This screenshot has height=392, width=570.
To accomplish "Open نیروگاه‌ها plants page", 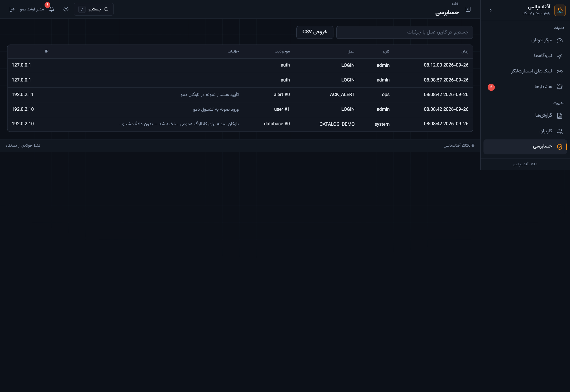I will coord(525,56).
